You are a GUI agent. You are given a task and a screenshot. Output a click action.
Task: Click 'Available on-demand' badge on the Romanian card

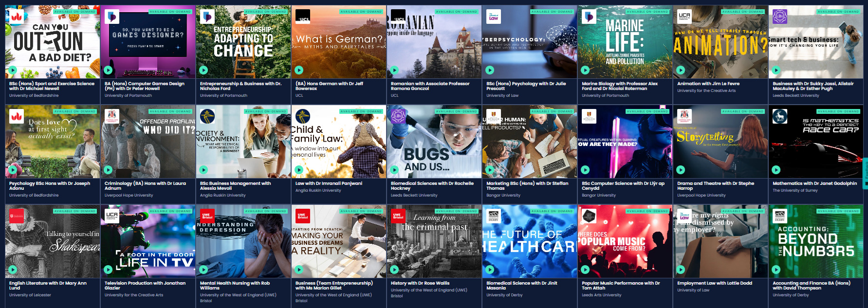click(x=456, y=12)
